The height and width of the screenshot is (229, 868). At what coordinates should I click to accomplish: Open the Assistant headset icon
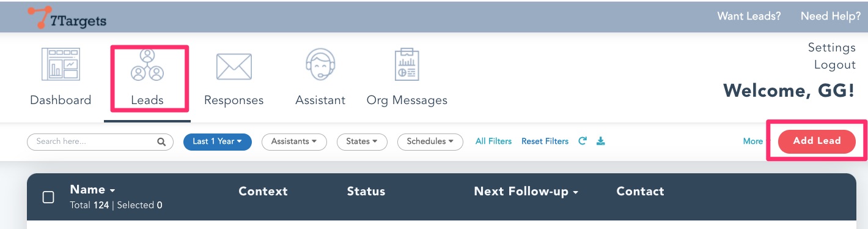tap(320, 64)
